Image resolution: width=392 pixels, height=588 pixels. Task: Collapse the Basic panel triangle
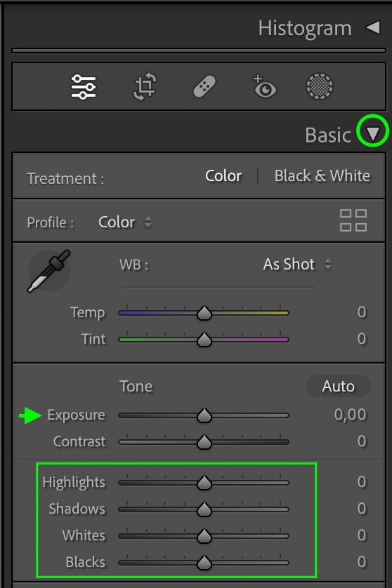tap(373, 133)
